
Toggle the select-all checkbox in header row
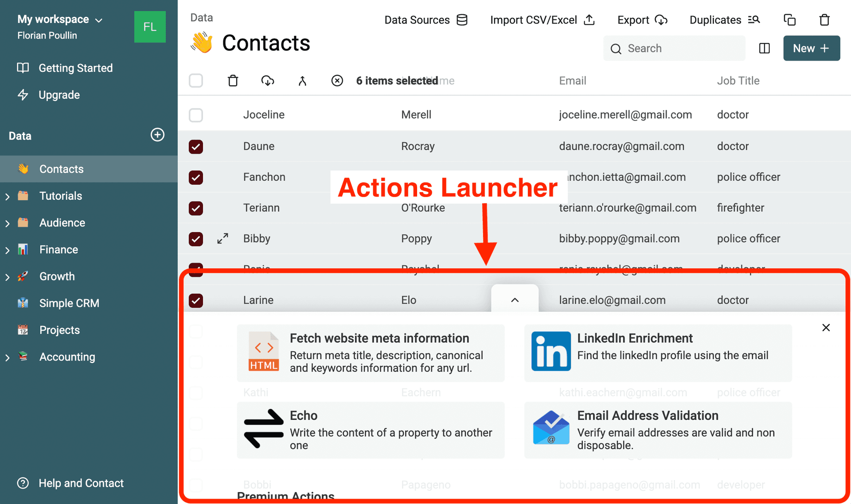[195, 81]
